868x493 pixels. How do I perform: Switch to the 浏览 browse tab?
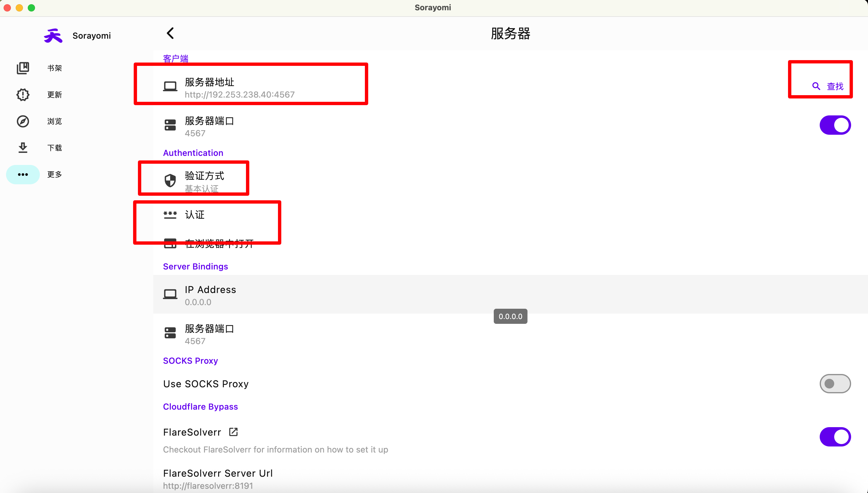54,121
